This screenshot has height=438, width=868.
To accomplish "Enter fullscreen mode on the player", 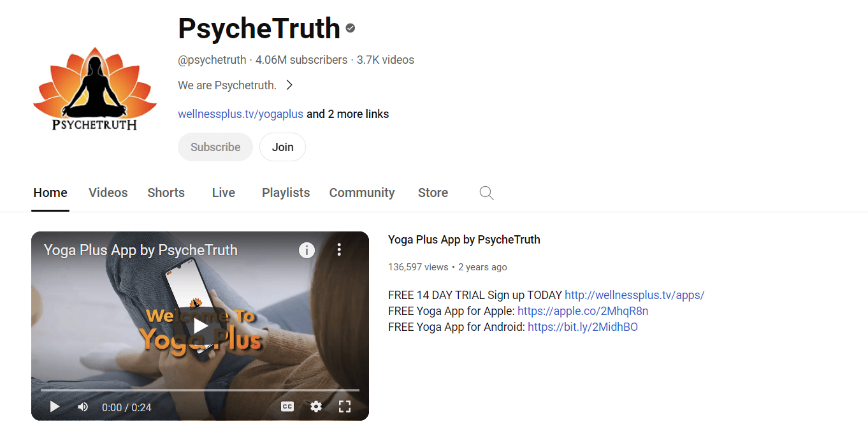I will point(345,406).
